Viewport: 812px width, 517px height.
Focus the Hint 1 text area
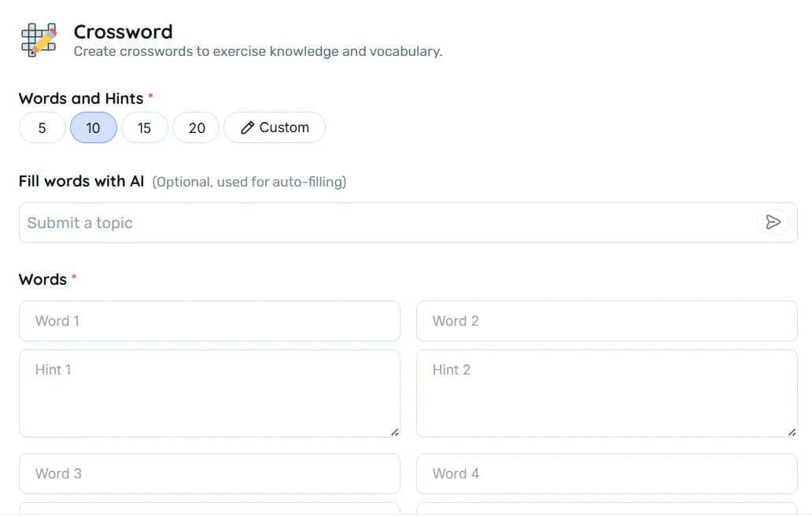209,393
